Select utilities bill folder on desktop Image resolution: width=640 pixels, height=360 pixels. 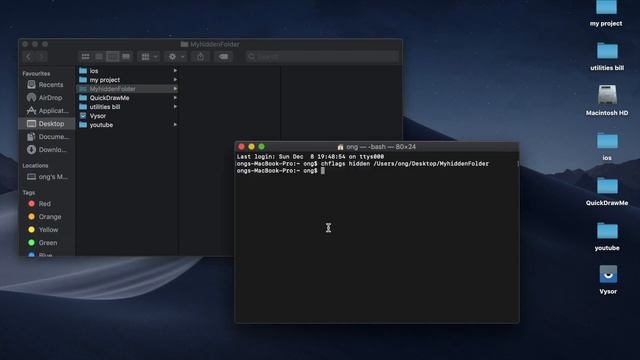tap(607, 56)
